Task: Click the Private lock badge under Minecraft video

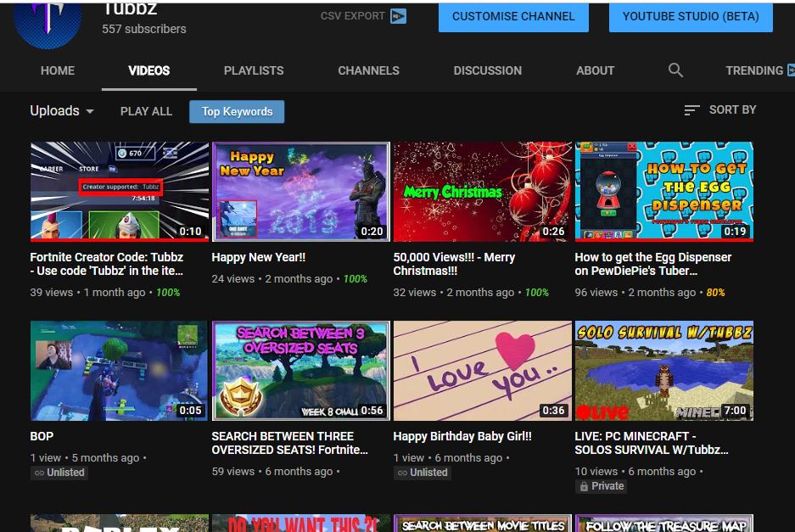Action: point(602,486)
